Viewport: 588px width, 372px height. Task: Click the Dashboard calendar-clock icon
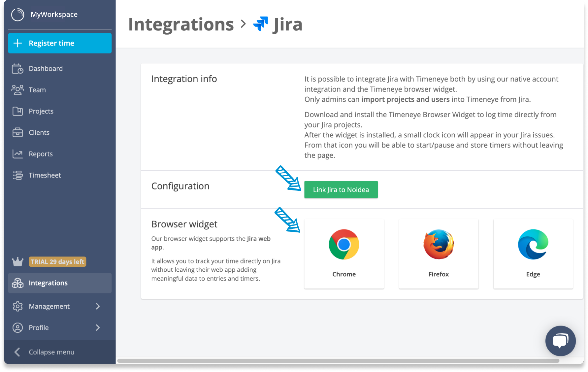tap(17, 69)
